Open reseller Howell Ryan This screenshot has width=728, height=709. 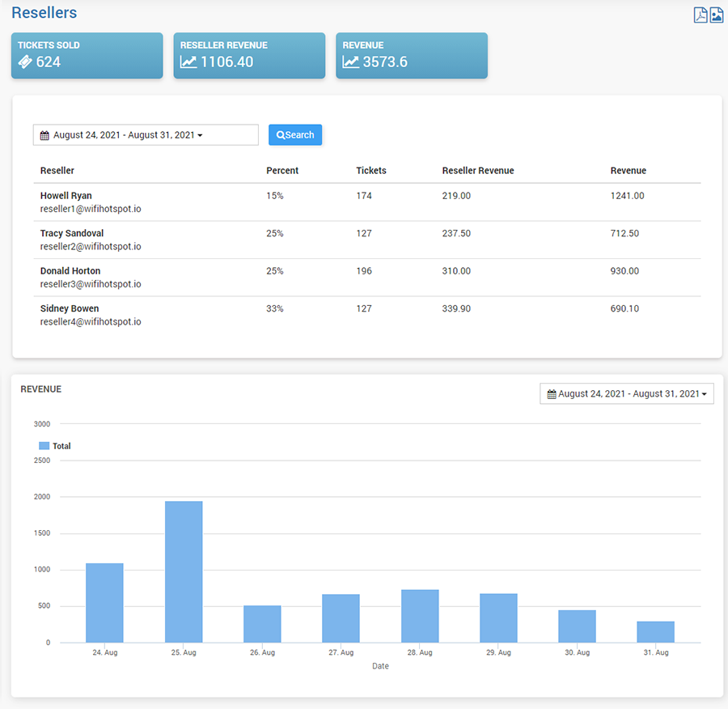pyautogui.click(x=66, y=196)
